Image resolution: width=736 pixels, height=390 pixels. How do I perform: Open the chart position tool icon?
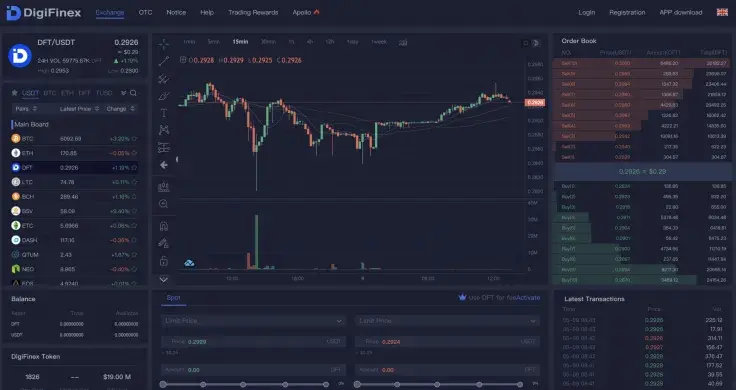[x=164, y=187]
